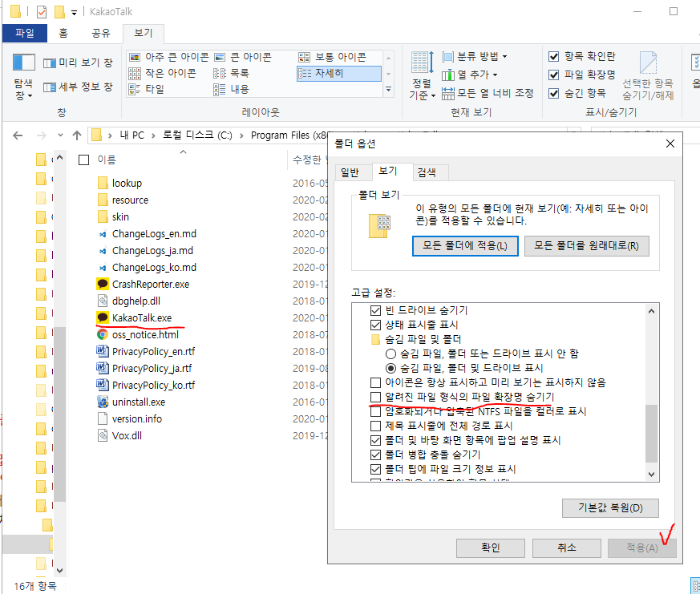Select the PrivacyPolicy_ko.rtf Word icon

point(103,385)
